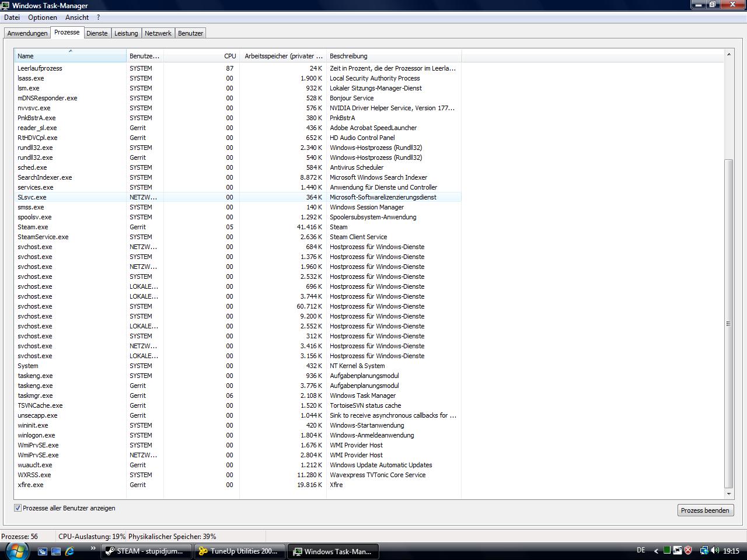This screenshot has height=560, width=747.
Task: Click the red security shield tray icon
Action: [x=688, y=550]
